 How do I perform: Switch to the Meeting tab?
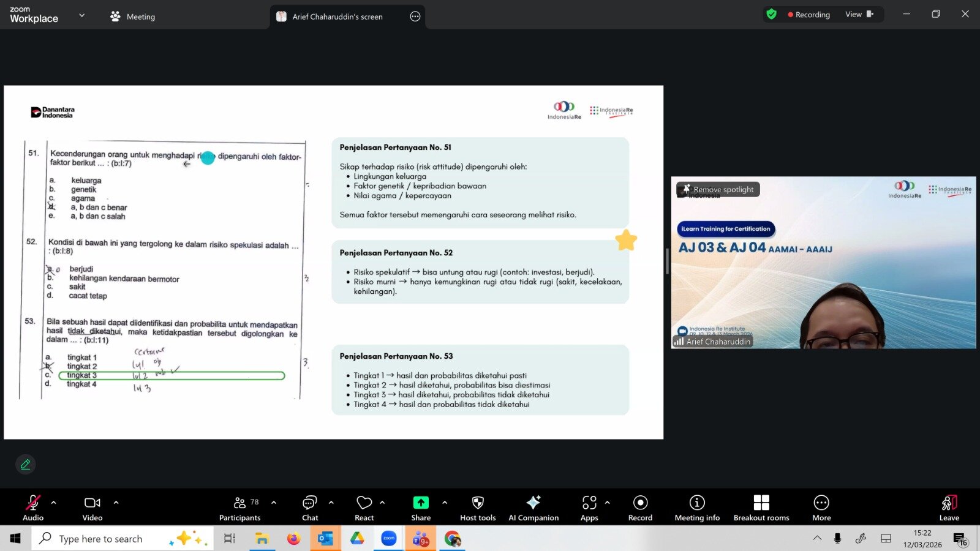tap(133, 17)
